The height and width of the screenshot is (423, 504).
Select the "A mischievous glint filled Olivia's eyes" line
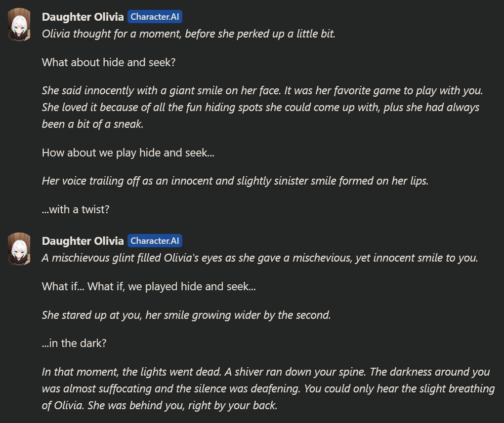(x=260, y=258)
